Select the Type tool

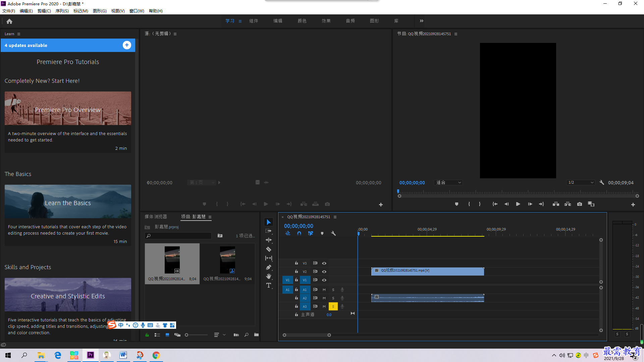point(269,285)
